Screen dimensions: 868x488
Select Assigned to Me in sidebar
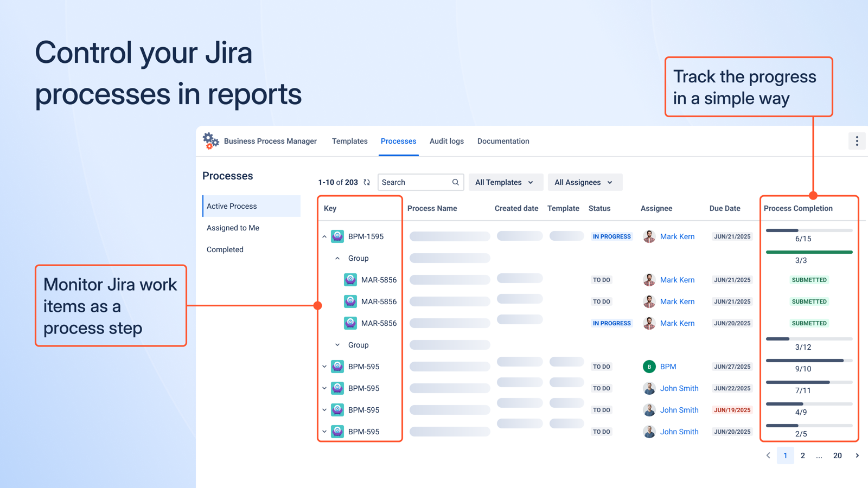(x=233, y=228)
